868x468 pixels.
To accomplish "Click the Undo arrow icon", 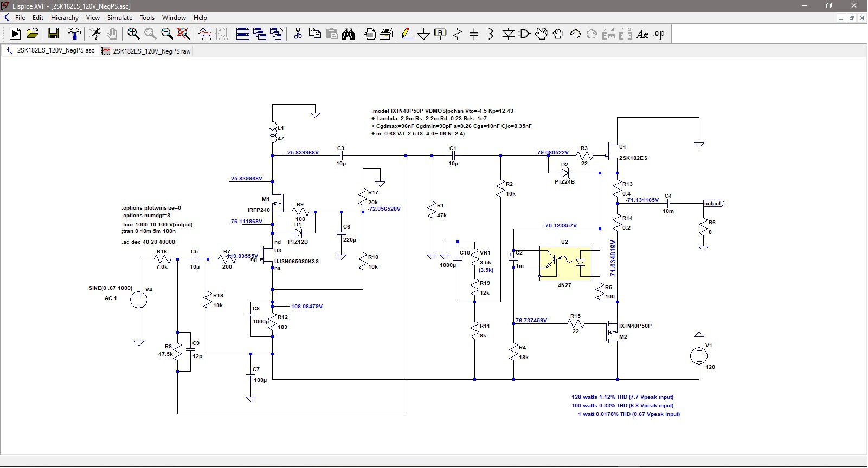I will tap(575, 34).
